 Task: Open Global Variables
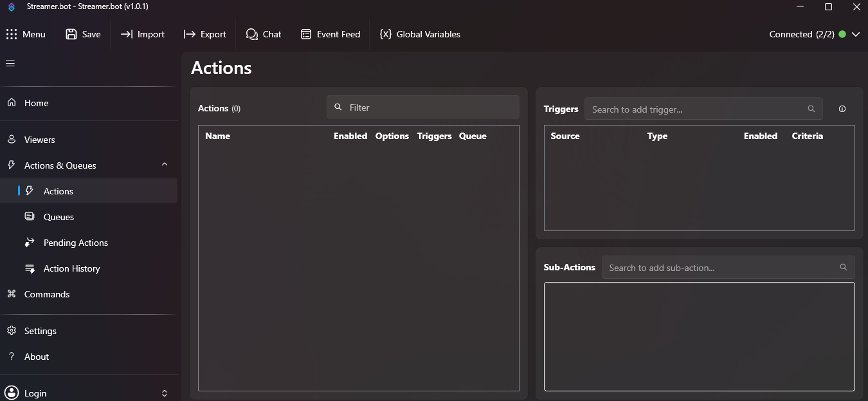click(x=420, y=34)
